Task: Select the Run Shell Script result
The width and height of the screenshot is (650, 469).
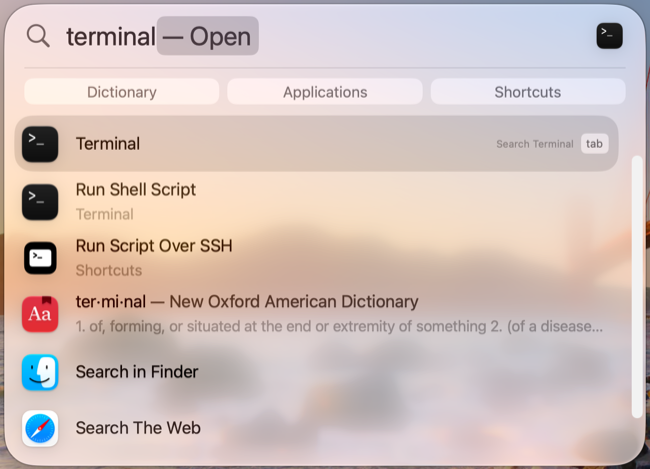Action: tap(317, 202)
